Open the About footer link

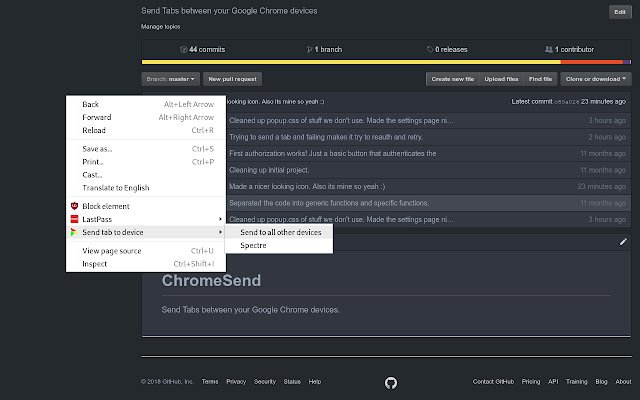pos(623,382)
